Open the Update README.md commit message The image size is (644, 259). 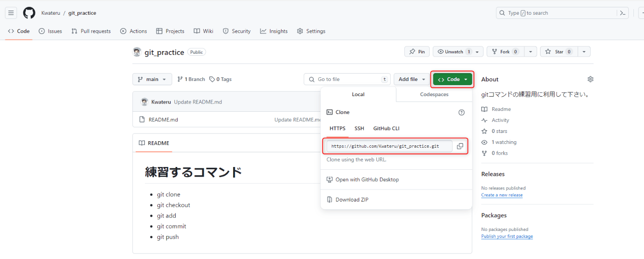point(198,102)
